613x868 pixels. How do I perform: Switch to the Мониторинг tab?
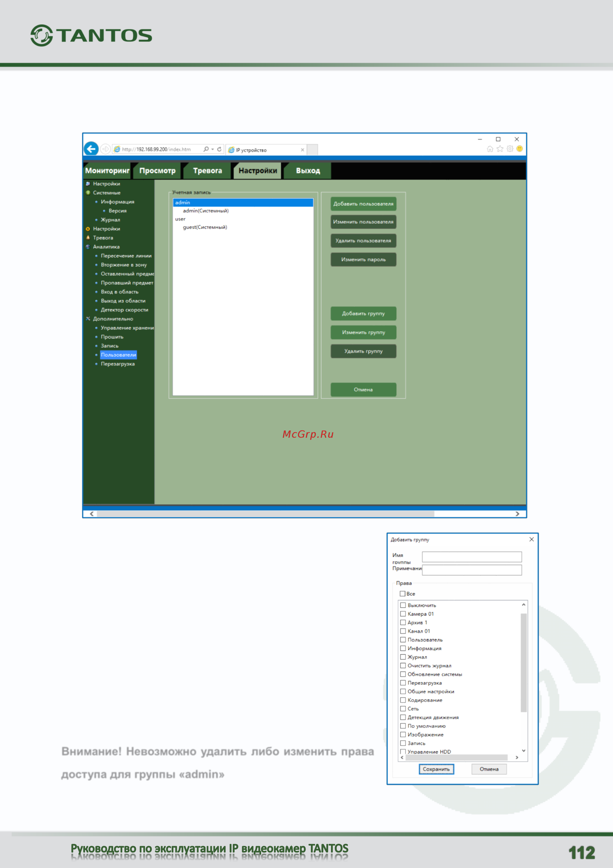coord(107,171)
